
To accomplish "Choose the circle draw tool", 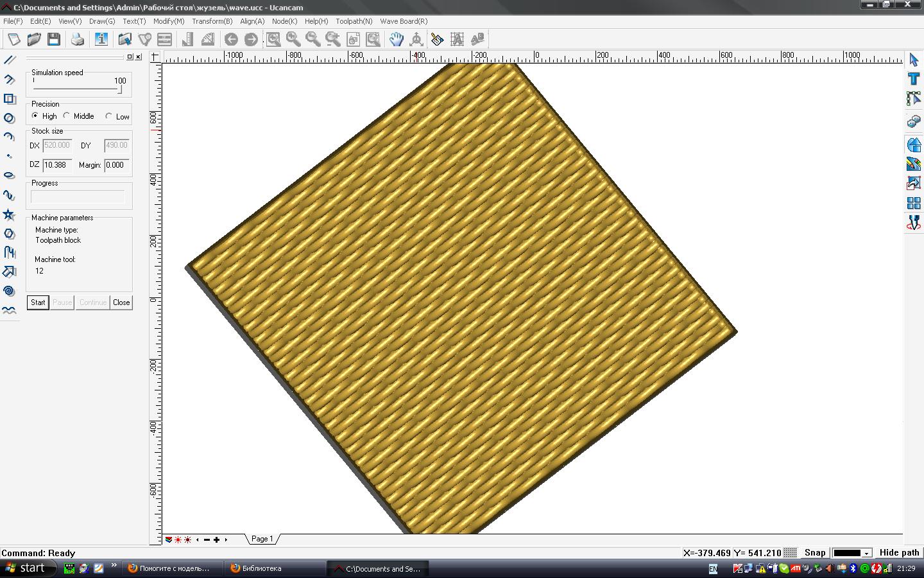I will (10, 118).
